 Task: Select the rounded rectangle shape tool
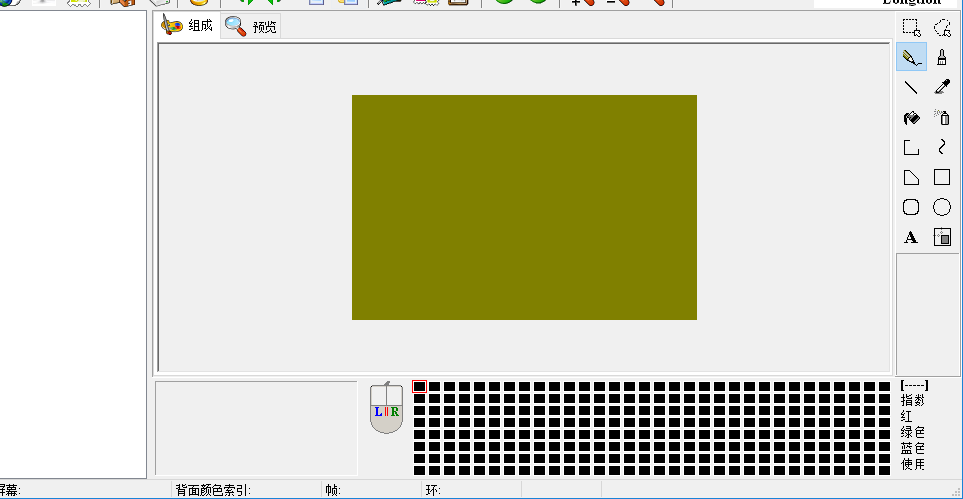[x=911, y=208]
